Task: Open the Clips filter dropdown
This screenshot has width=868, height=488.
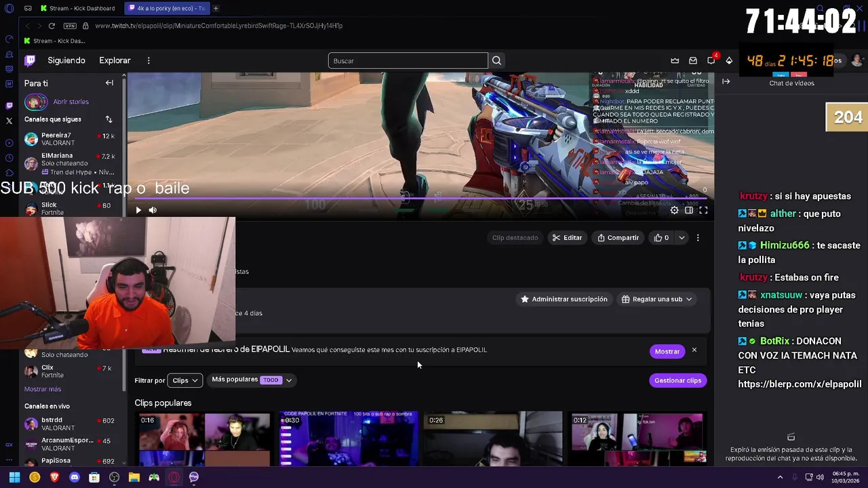Action: (x=184, y=380)
